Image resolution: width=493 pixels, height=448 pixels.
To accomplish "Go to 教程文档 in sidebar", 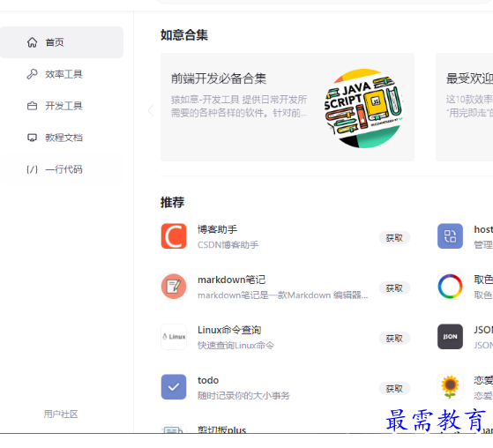I will 62,138.
